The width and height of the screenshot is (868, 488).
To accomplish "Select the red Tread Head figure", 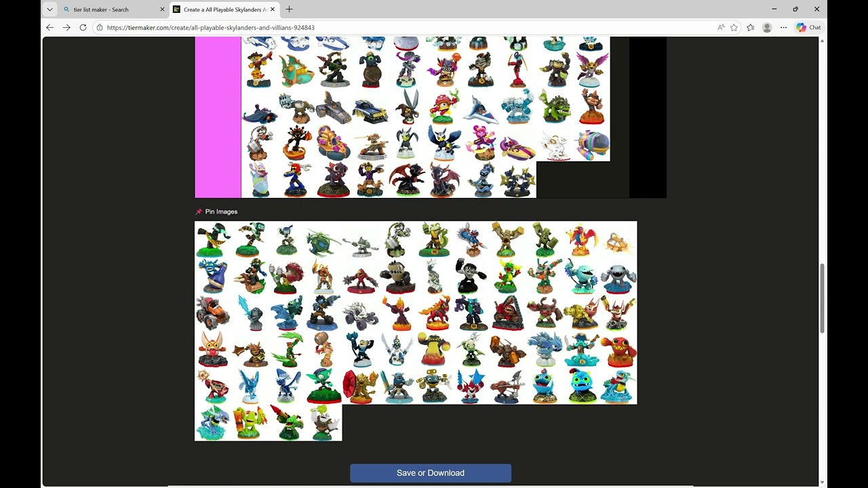I will tap(508, 312).
